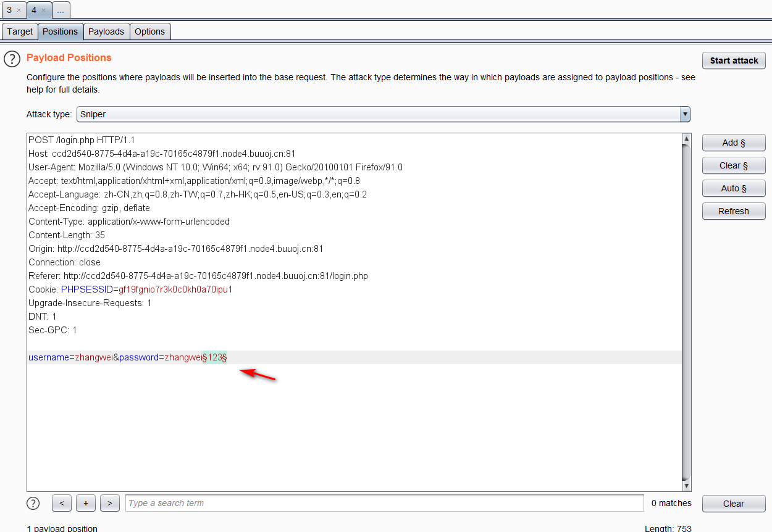
Task: Switch to the Target tab
Action: [x=20, y=31]
